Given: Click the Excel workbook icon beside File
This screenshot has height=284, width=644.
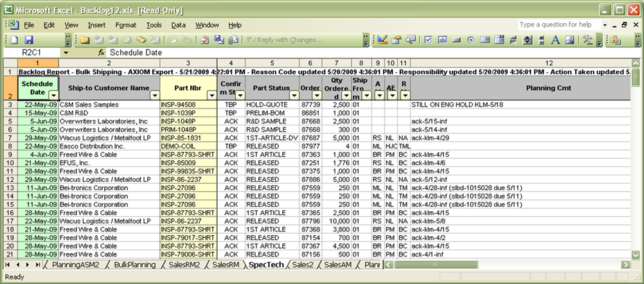Looking at the screenshot, I should coord(14,24).
